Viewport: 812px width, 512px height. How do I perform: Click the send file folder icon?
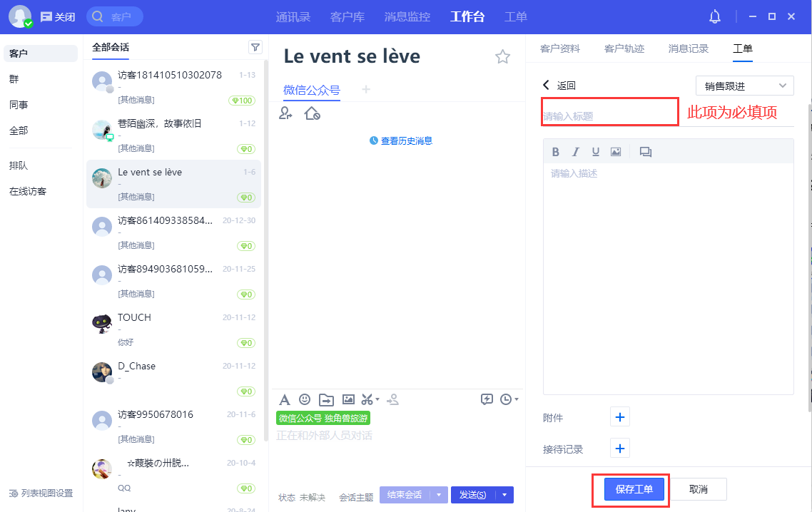[326, 399]
